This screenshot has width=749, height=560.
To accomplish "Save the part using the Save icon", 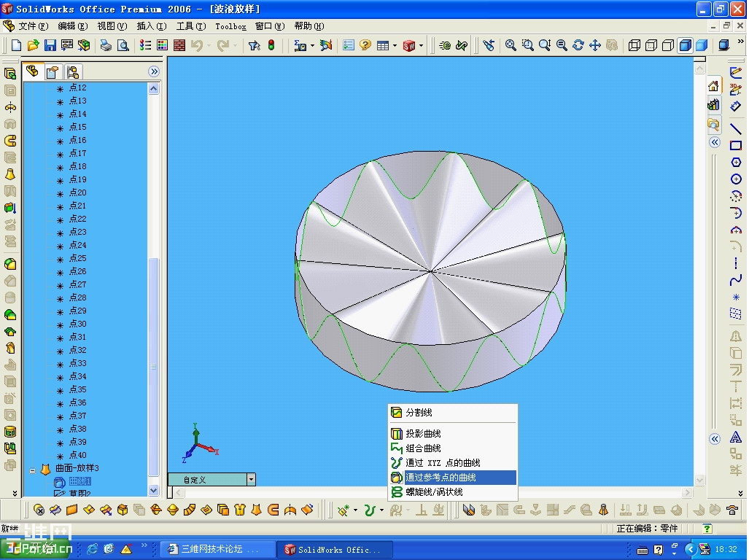I will coord(50,45).
